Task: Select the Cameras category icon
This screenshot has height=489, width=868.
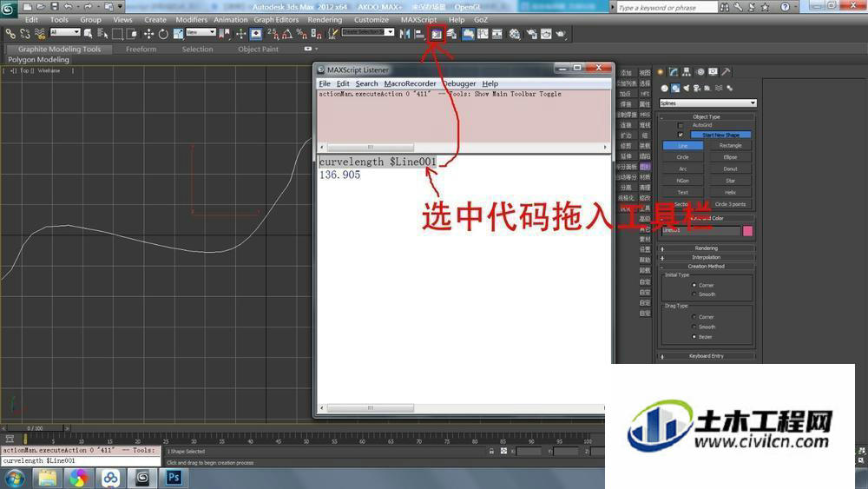Action: point(697,88)
